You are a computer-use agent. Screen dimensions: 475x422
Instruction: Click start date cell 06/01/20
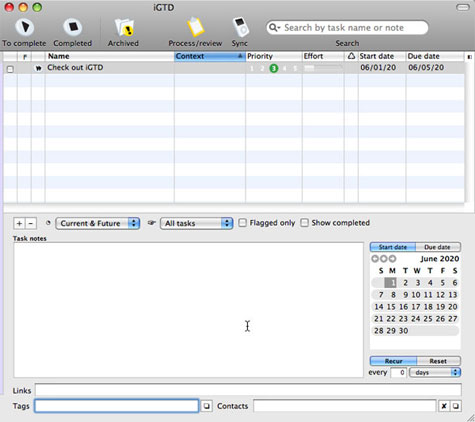coord(378,68)
